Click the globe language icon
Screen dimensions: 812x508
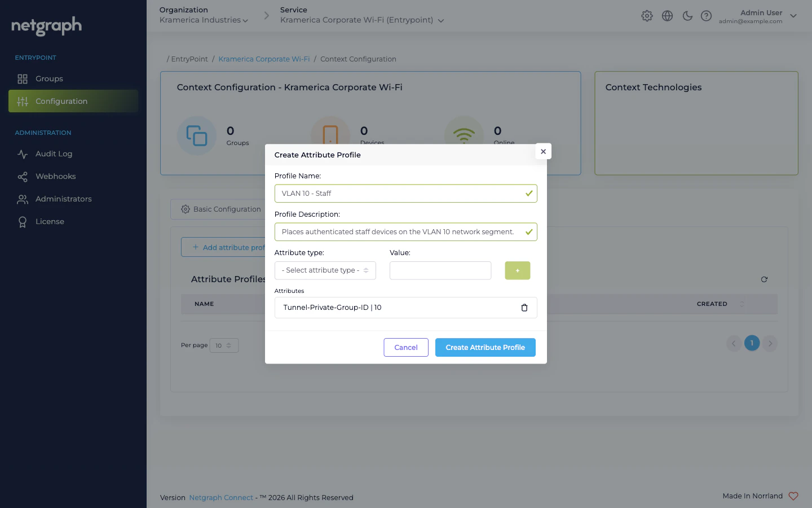click(667, 16)
